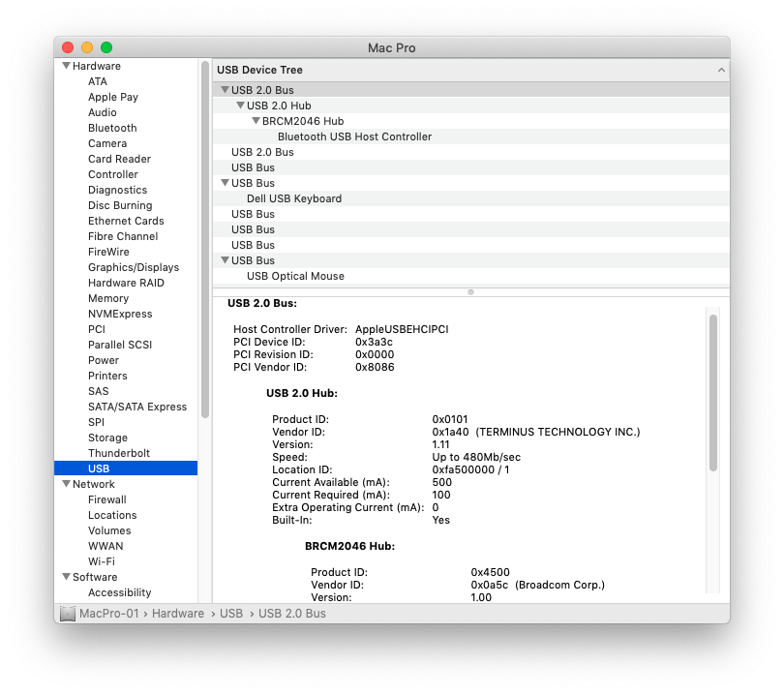Select Thunderbolt in the sidebar
784x695 pixels.
pyautogui.click(x=119, y=454)
